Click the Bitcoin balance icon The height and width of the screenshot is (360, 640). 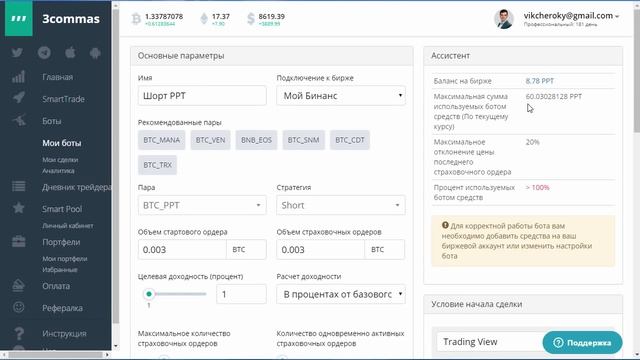pos(136,19)
